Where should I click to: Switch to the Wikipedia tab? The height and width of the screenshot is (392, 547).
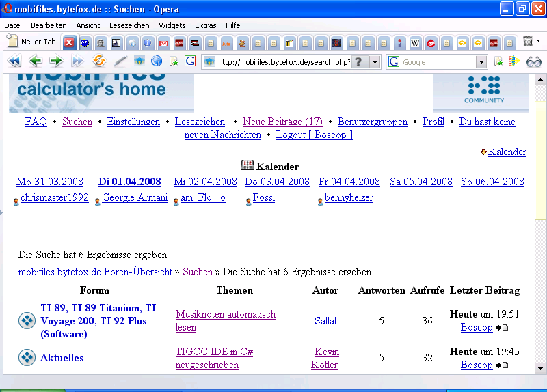[415, 42]
